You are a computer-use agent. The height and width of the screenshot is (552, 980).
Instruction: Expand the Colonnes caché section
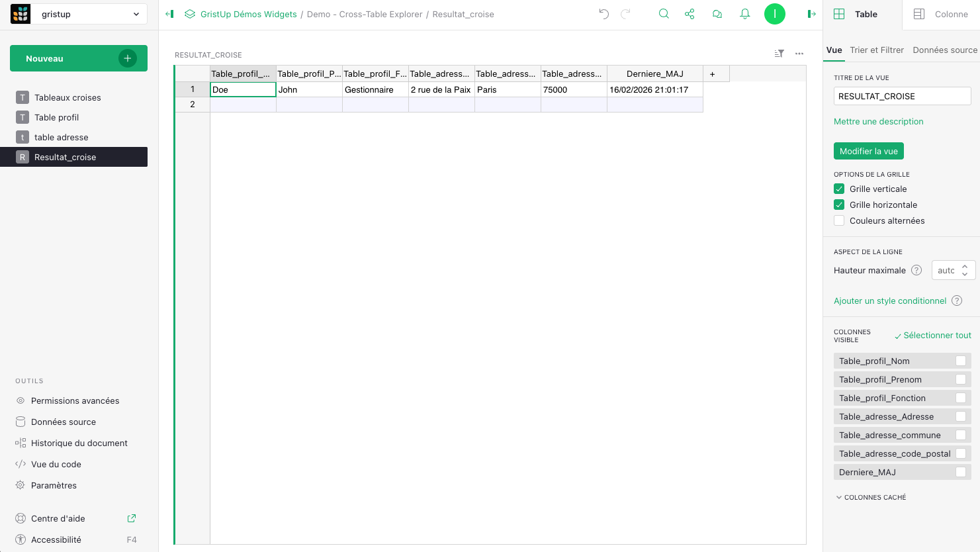pos(871,497)
